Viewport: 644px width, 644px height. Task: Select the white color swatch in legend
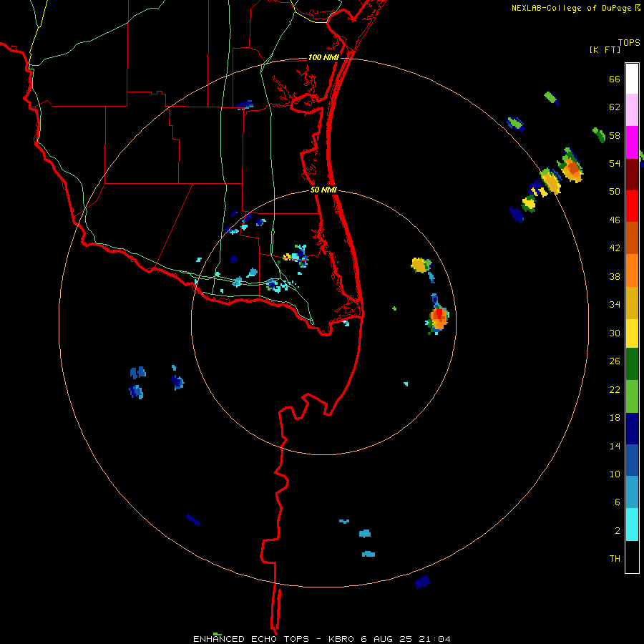(x=632, y=79)
